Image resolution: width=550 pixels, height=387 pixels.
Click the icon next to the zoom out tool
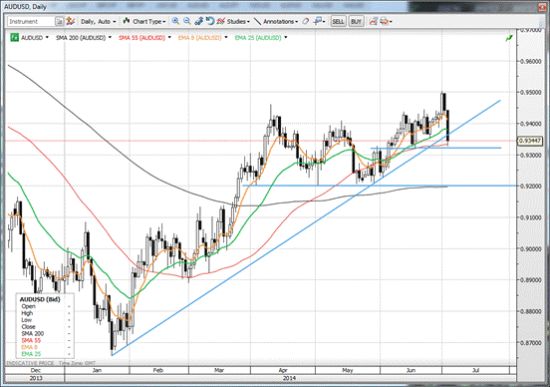click(199, 21)
